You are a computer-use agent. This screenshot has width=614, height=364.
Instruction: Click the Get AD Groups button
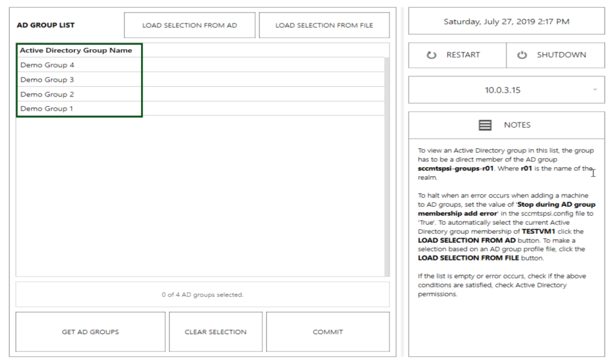coord(91,332)
